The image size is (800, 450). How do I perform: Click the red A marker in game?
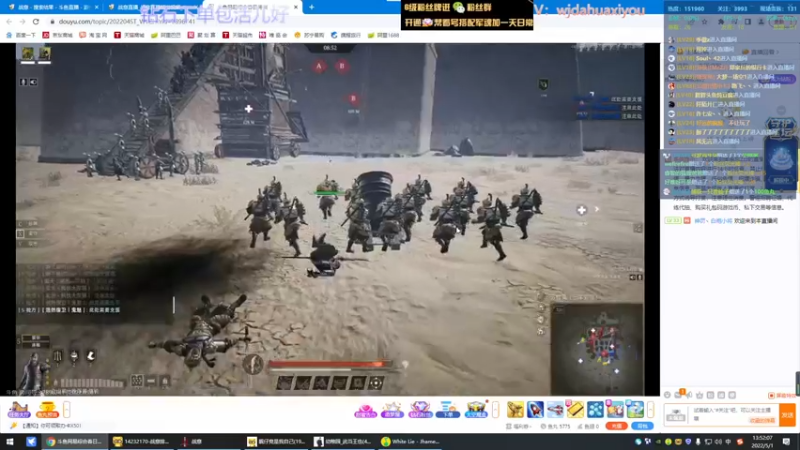pos(319,66)
